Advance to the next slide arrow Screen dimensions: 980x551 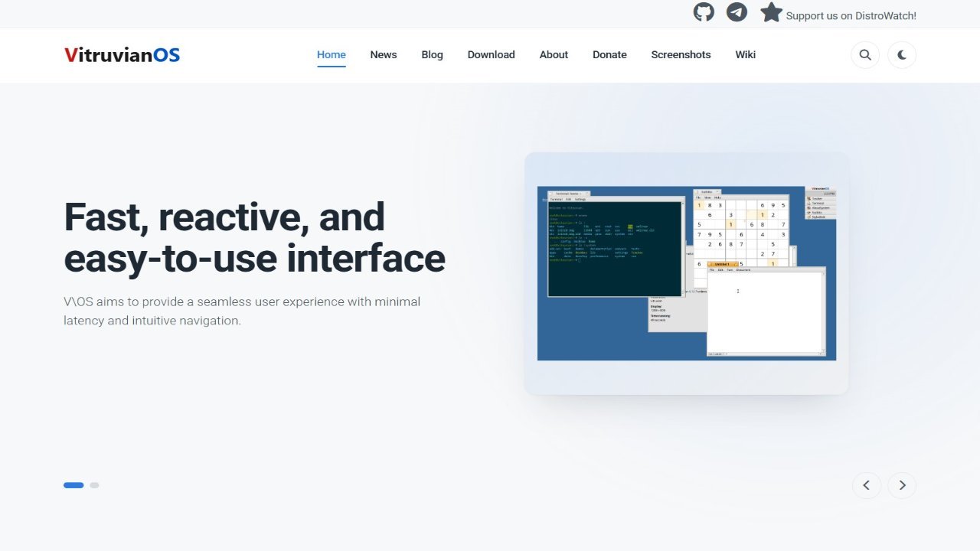[x=902, y=485]
